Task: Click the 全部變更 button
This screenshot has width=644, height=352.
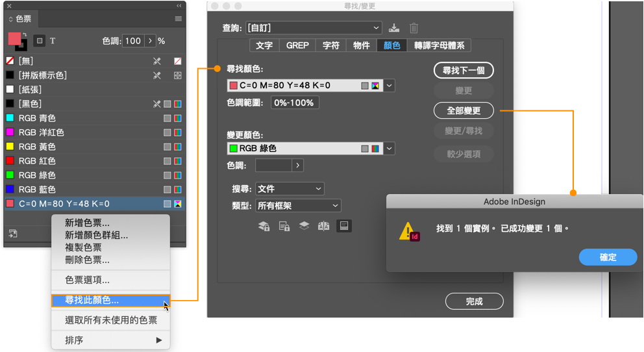Action: pos(464,110)
